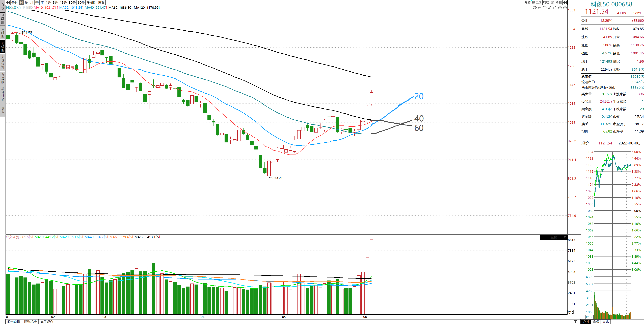Select the hand pan tool icon
Viewport: 644px width, 324px height.
pos(540,8)
